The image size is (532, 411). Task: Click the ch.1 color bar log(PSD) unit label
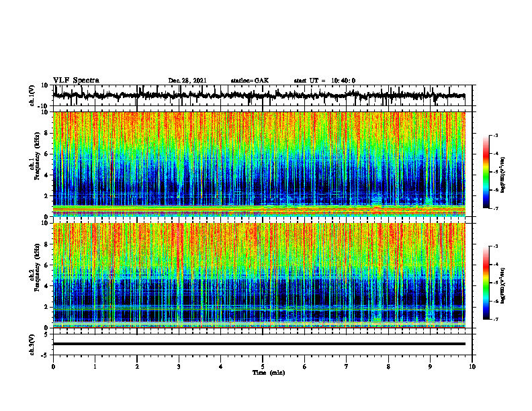pos(503,175)
